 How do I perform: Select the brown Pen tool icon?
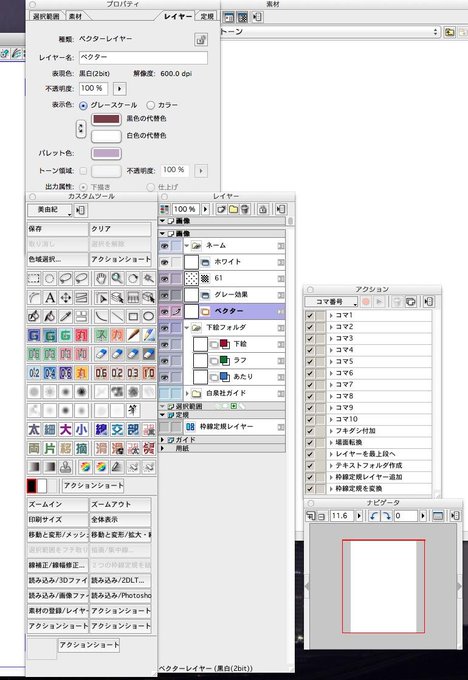tap(133, 335)
